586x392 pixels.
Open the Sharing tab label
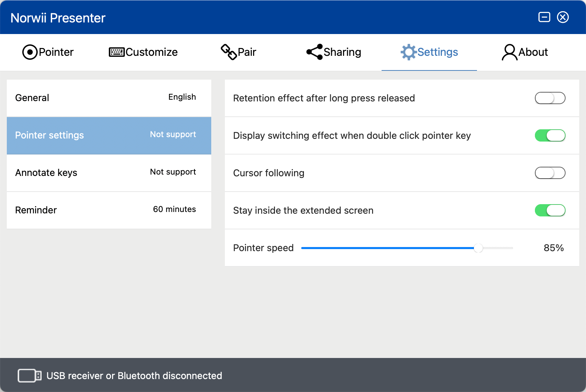[x=342, y=52]
